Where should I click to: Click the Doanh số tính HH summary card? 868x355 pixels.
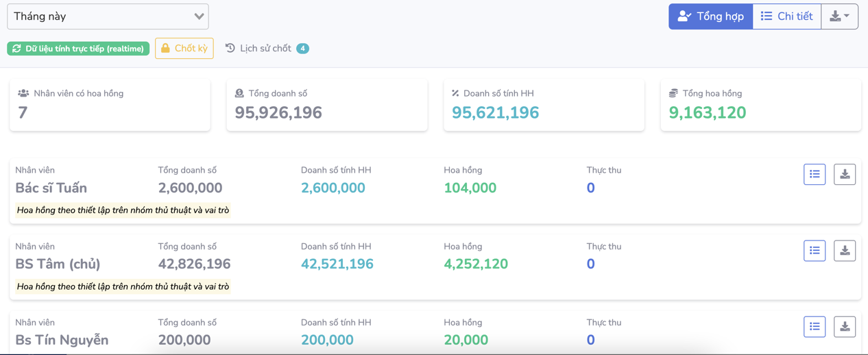[544, 105]
